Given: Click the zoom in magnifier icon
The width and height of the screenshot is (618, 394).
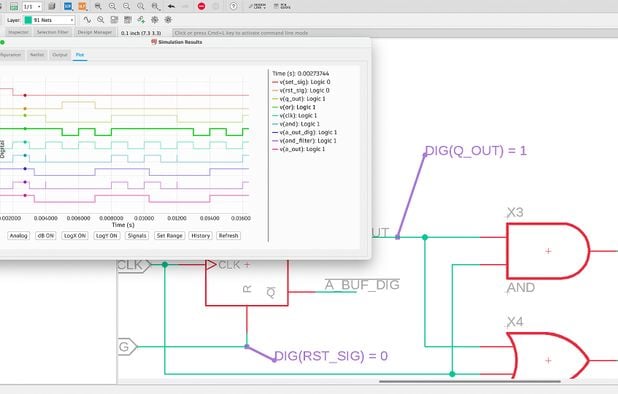Looking at the screenshot, I should (x=112, y=6).
